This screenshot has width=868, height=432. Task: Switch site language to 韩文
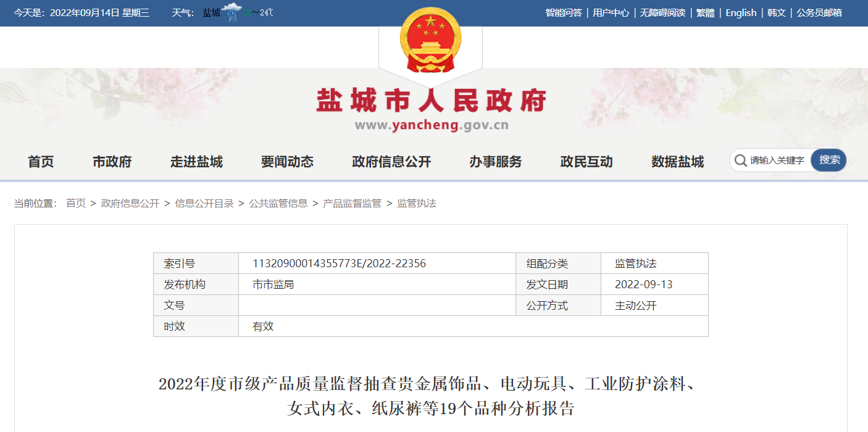point(777,13)
